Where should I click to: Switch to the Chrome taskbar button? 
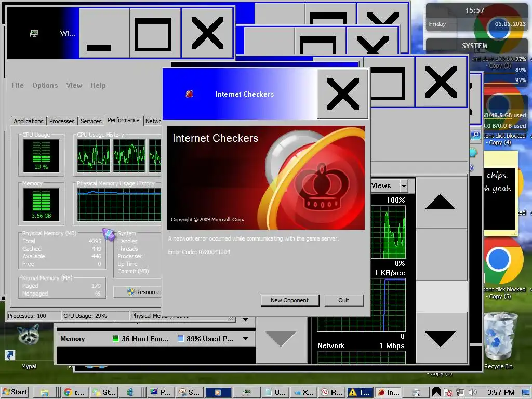point(75,392)
